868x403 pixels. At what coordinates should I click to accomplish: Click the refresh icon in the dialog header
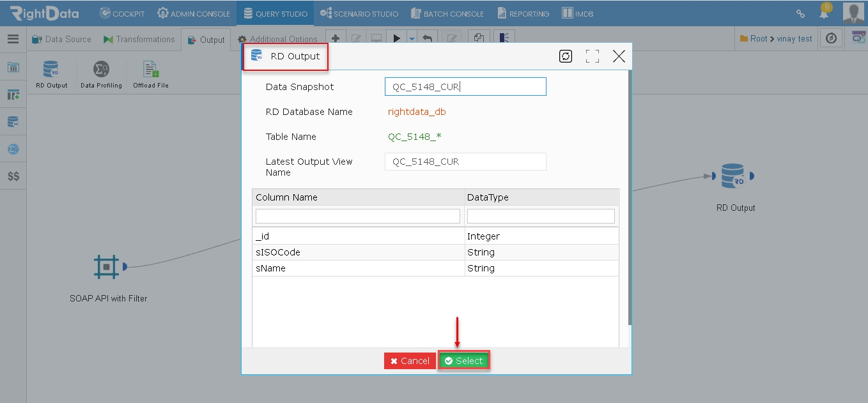566,56
